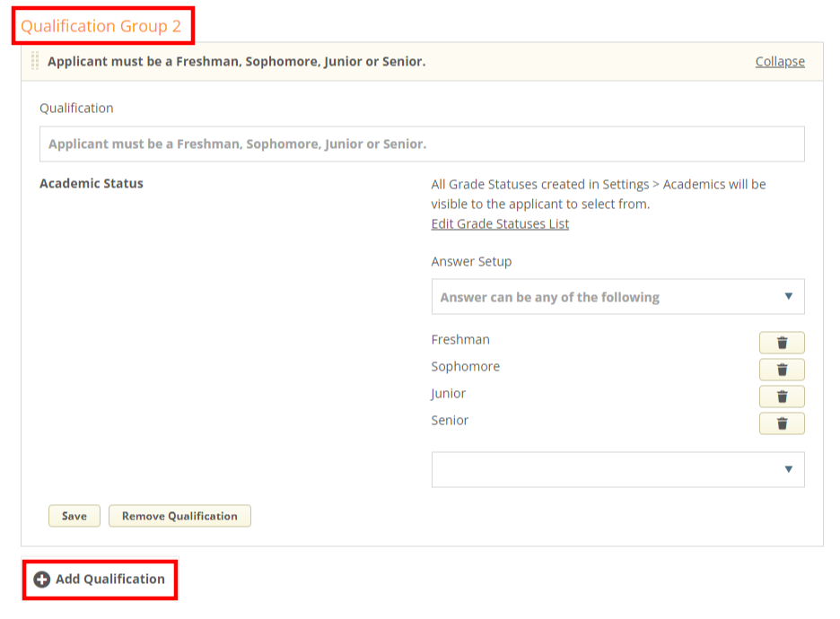Click the plus icon for Add Qualification

click(x=42, y=580)
